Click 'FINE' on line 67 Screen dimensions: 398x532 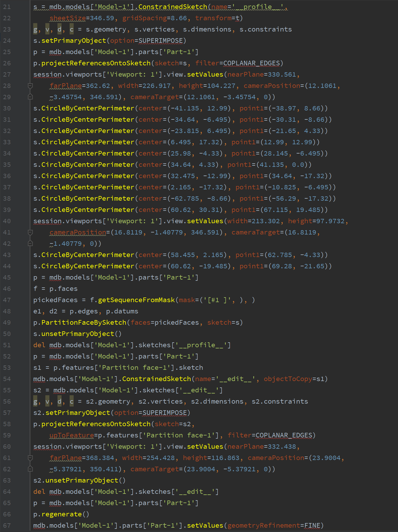[x=312, y=525]
